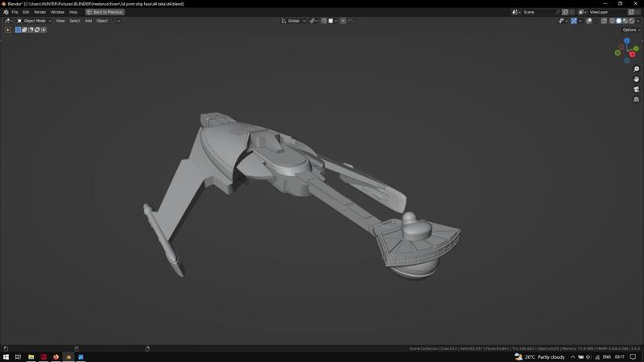The image size is (644, 362).
Task: Open object visibility and selectability dropdown
Action: pos(563,21)
